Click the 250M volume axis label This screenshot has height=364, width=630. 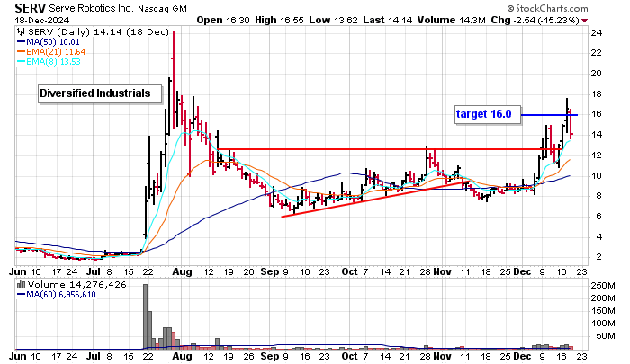[x=603, y=286]
